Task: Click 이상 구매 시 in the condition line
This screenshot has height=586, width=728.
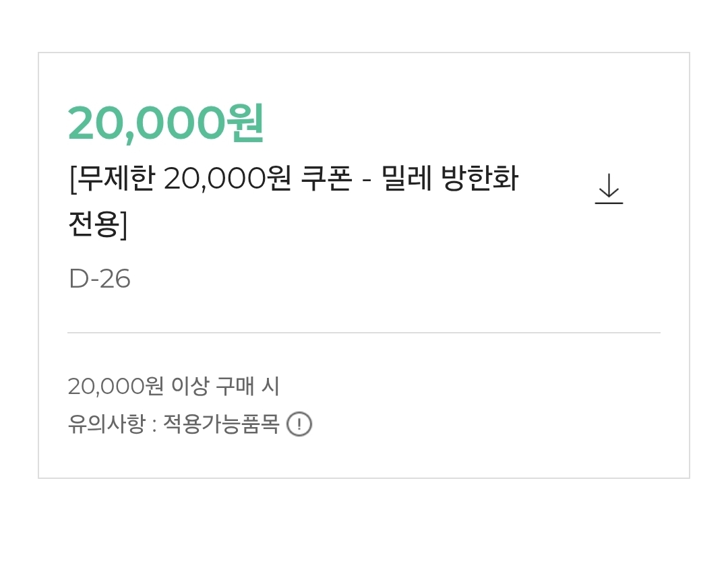Action: 225,386
